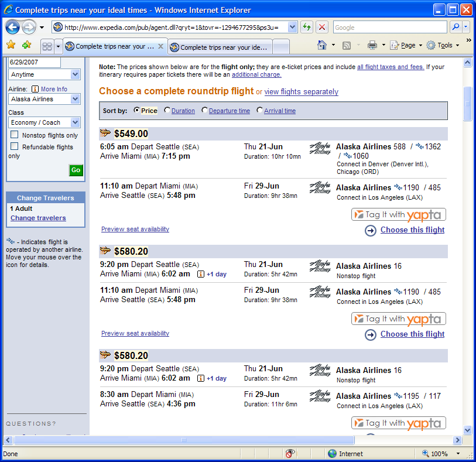Click the info icon next to +1 day in first $580.20 trip
476x462 pixels.
201,274
